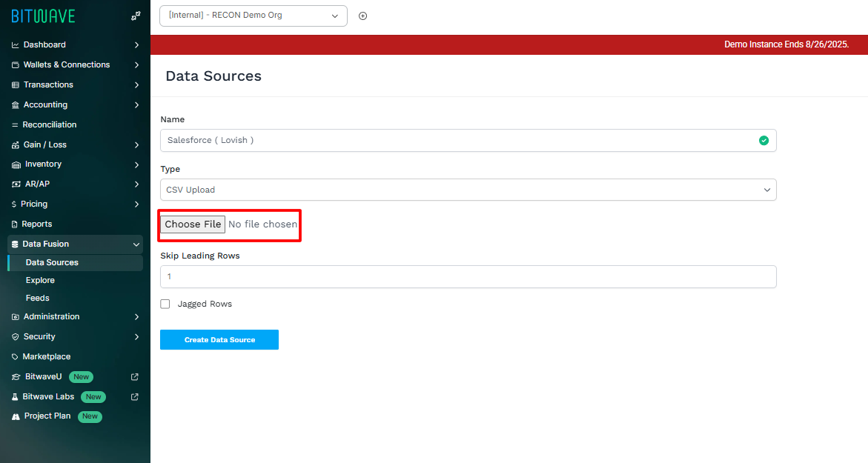Image resolution: width=868 pixels, height=463 pixels.
Task: Open the Type dropdown showing CSV Upload
Action: click(x=468, y=190)
